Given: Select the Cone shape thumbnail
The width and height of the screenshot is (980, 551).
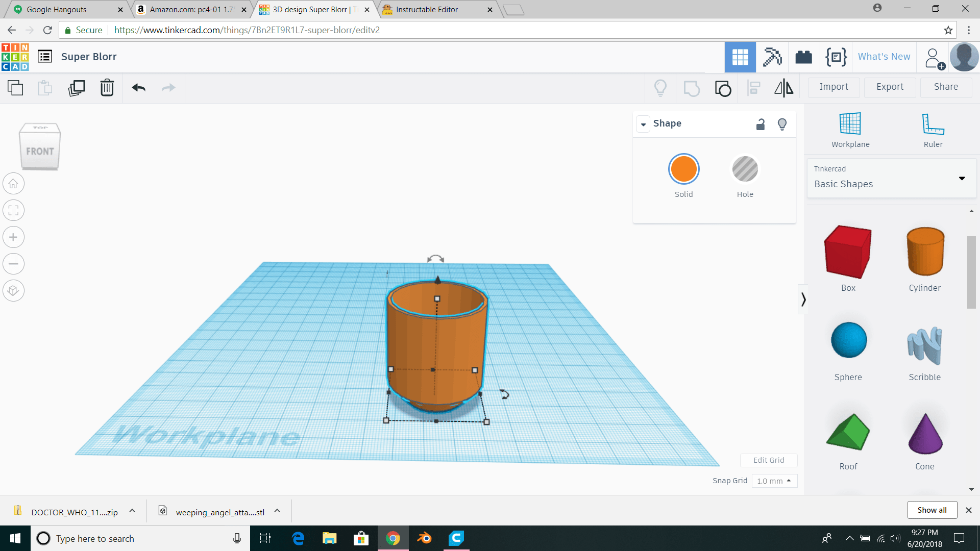Looking at the screenshot, I should pos(925,434).
